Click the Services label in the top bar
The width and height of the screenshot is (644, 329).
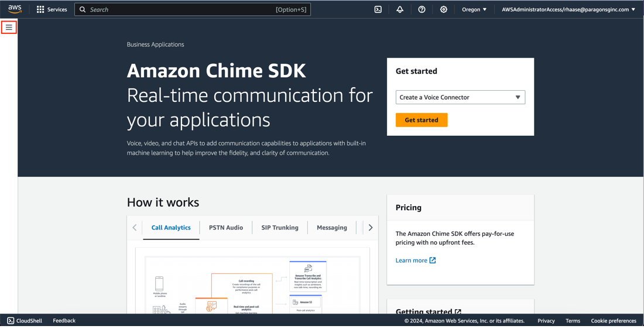point(57,9)
